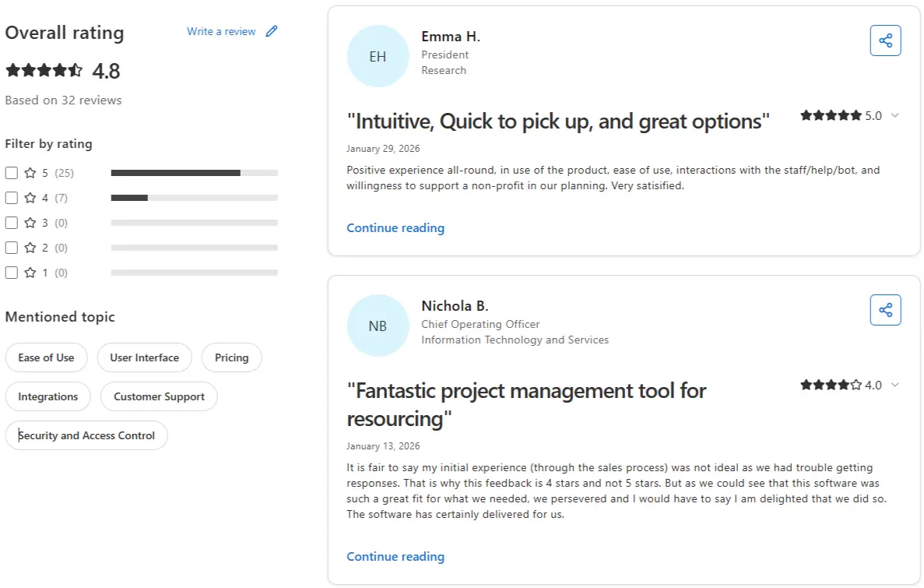This screenshot has width=924, height=588.
Task: Open the Write a review link
Action: click(221, 32)
